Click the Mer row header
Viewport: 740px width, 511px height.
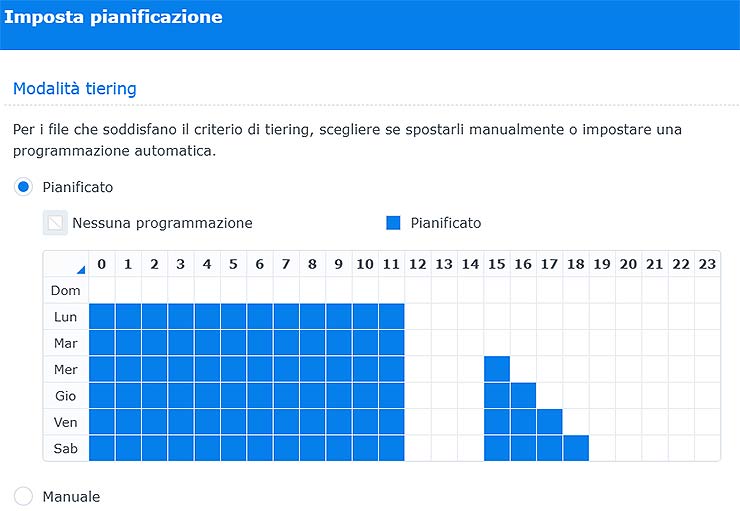(x=66, y=369)
